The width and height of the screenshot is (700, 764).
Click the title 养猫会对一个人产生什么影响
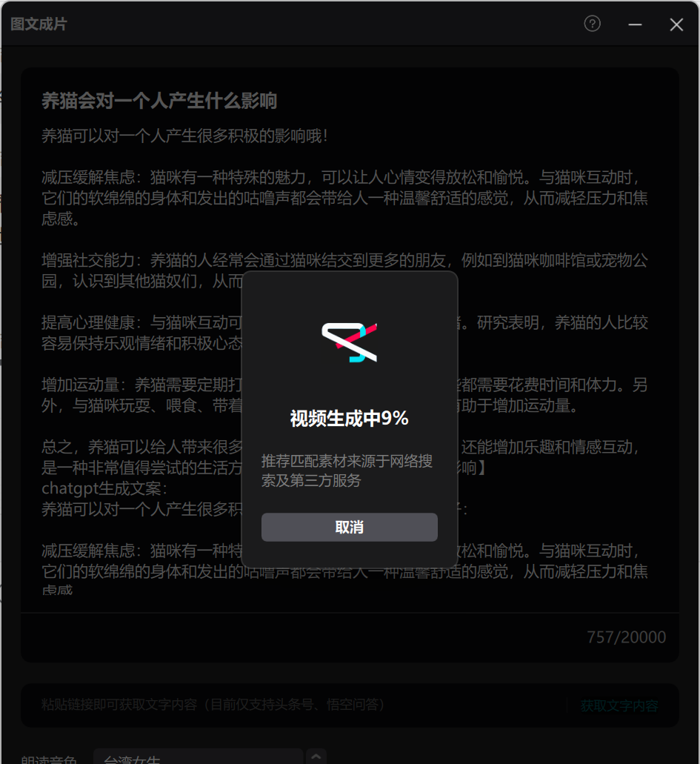tap(159, 100)
